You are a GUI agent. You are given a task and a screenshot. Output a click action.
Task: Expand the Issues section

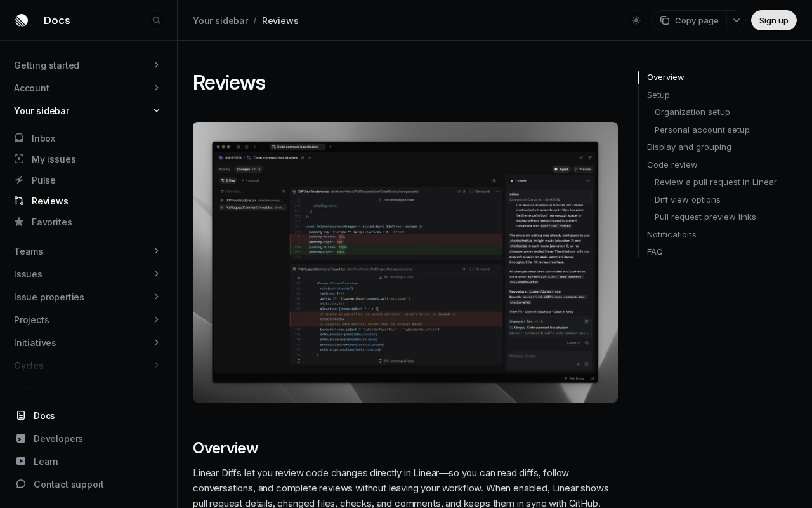point(88,274)
